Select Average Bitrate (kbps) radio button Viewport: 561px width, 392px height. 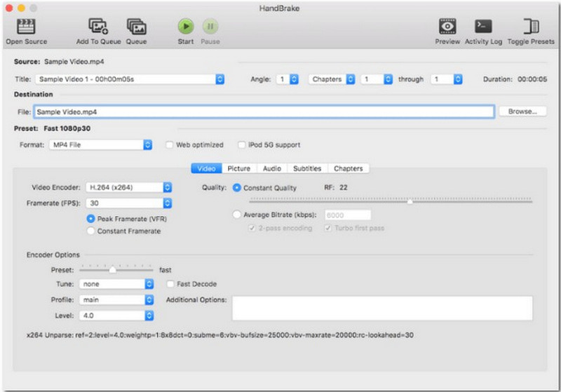point(236,215)
